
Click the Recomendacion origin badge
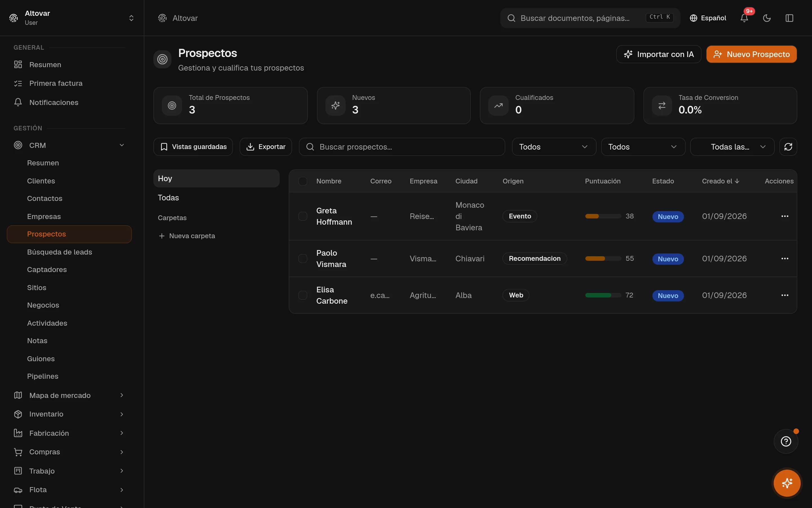coord(535,258)
